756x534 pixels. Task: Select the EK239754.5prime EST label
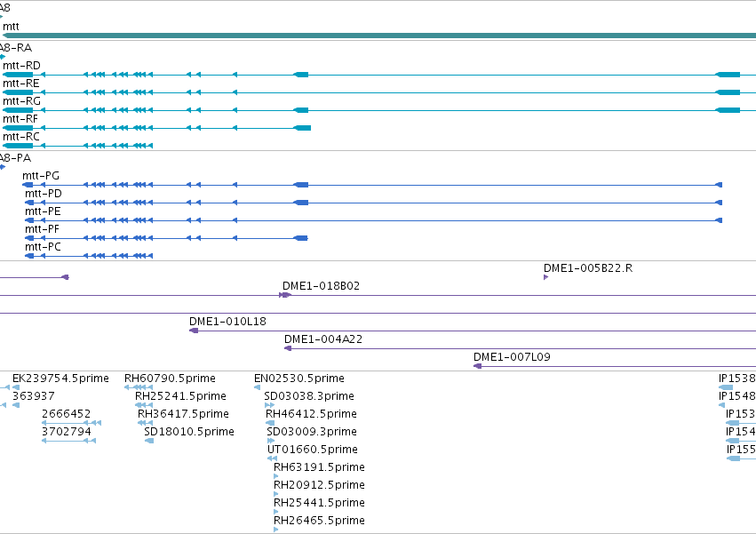coord(60,379)
